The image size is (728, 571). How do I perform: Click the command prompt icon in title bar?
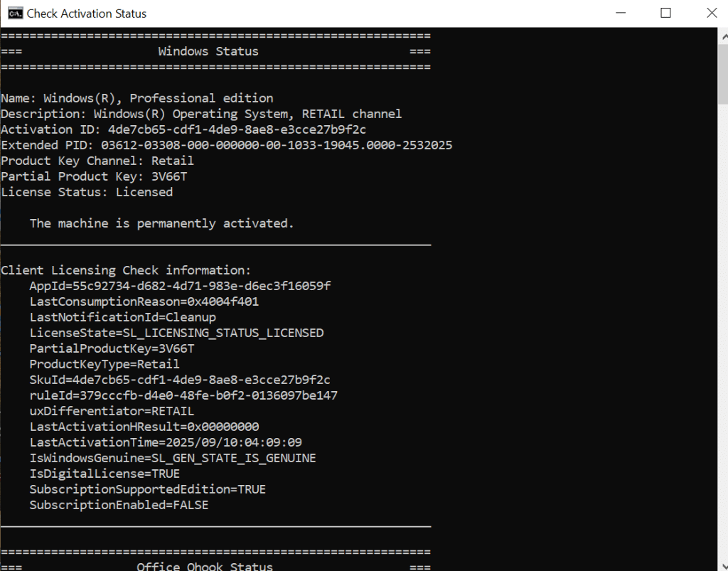[x=14, y=14]
